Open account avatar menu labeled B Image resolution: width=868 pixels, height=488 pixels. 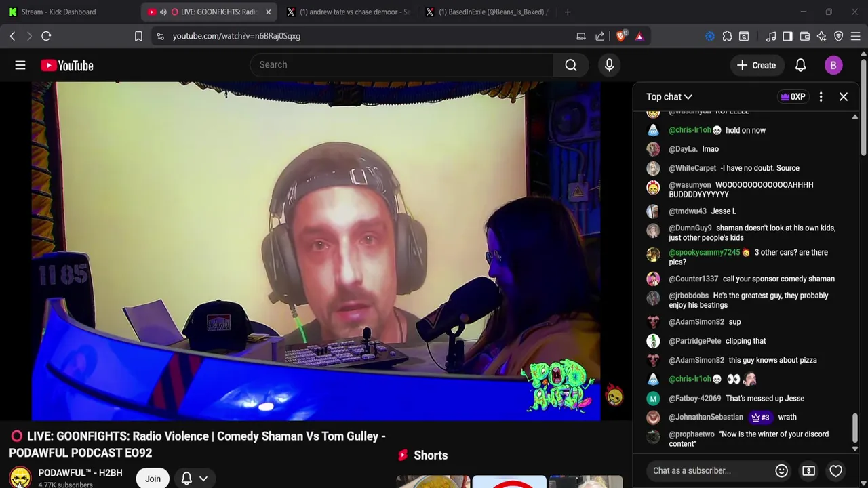[x=833, y=65]
